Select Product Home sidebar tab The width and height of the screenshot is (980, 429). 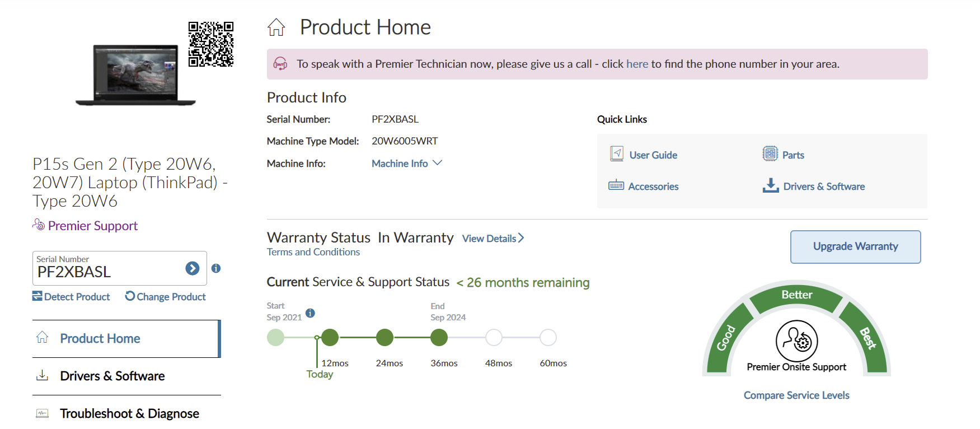(100, 339)
